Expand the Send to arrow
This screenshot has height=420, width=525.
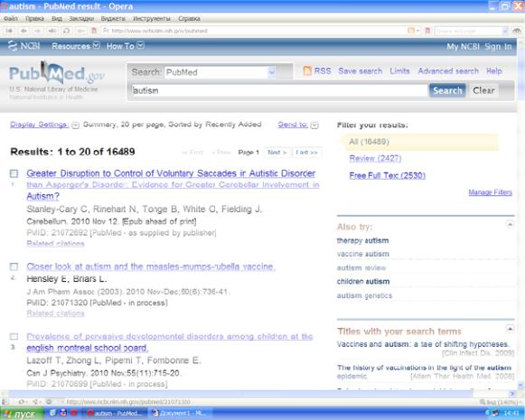pyautogui.click(x=314, y=126)
